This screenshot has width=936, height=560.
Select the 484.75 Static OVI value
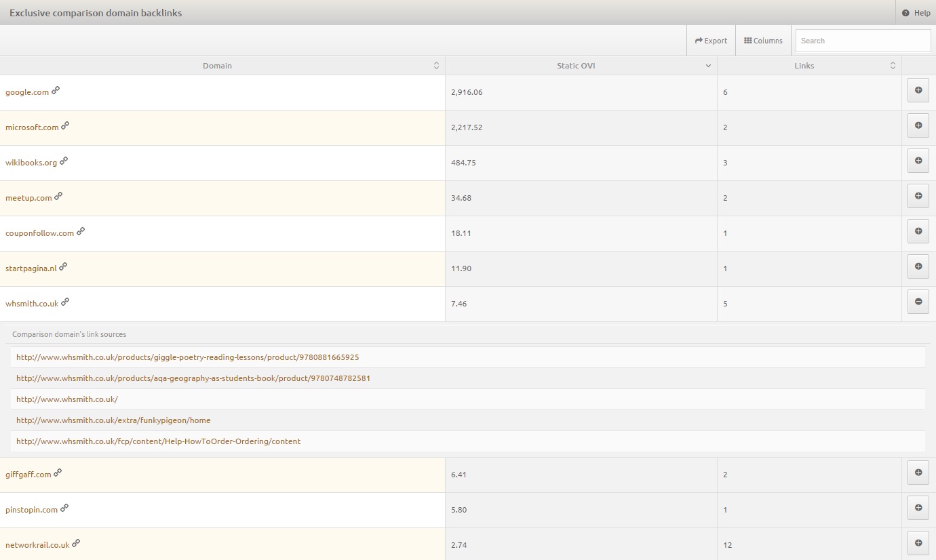pos(463,163)
